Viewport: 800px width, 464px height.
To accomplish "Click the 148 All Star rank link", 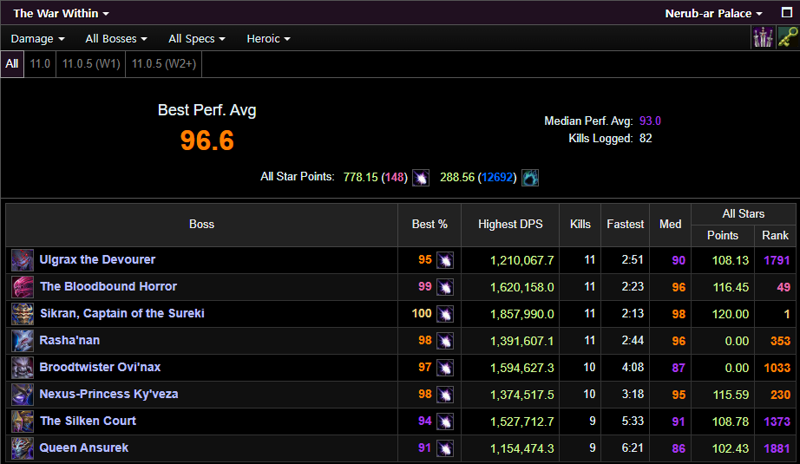I will tap(394, 177).
